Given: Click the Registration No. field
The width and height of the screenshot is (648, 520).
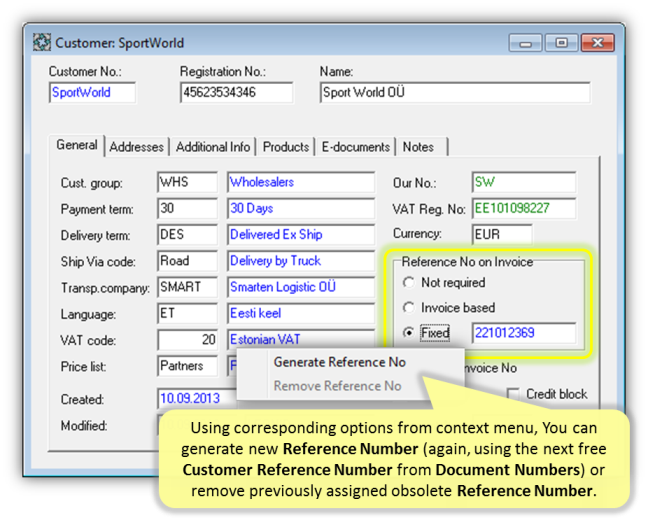Looking at the screenshot, I should coord(236,92).
